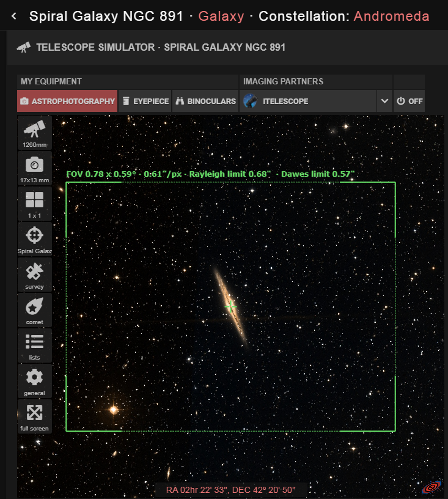Open the Galaxy category link
This screenshot has height=499, width=448.
[221, 16]
